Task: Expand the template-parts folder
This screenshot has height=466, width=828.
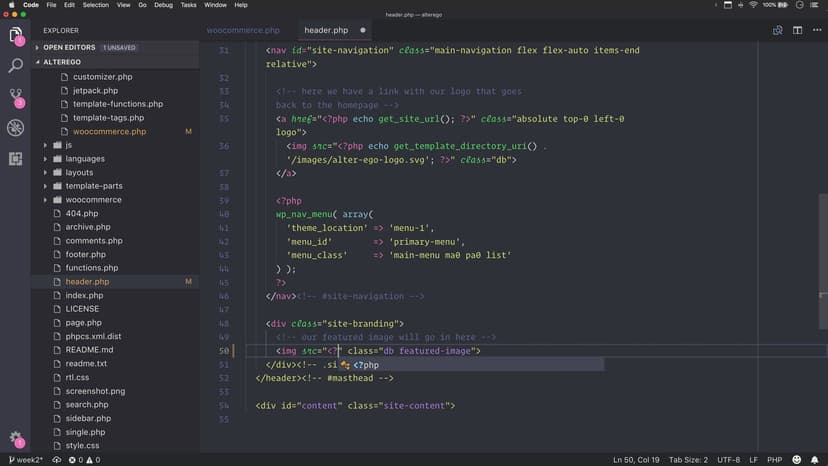Action: point(94,186)
